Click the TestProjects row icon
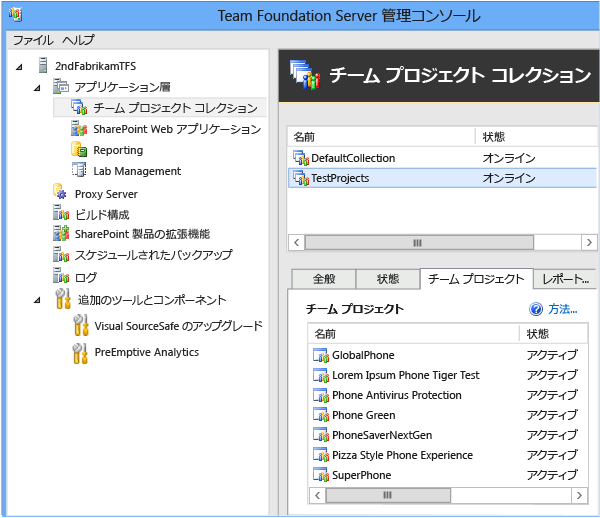Viewport: 600px width, 518px height. tap(301, 178)
